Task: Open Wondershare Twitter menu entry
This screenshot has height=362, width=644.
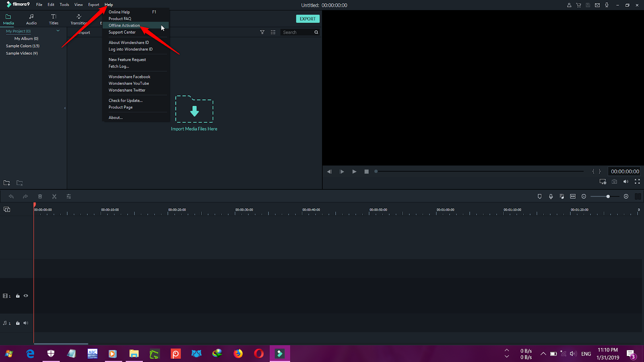Action: pyautogui.click(x=136, y=90)
